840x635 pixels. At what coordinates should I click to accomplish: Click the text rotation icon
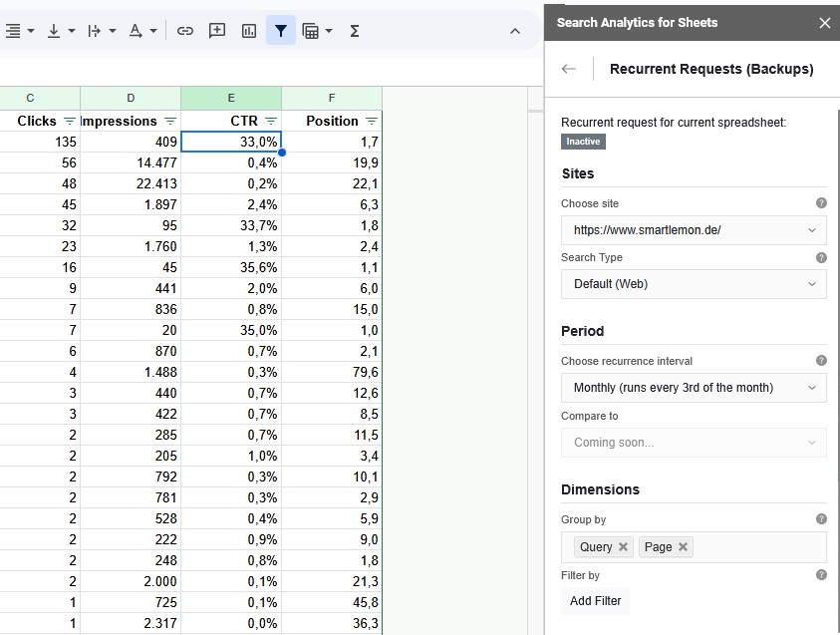[136, 31]
